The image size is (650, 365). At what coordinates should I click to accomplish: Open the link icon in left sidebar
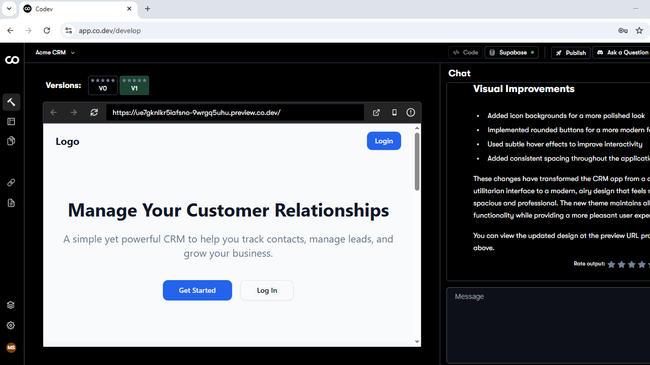tap(11, 182)
